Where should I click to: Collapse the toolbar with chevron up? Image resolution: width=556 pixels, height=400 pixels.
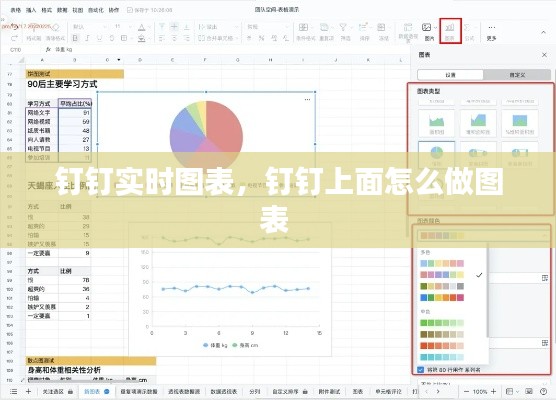(543, 32)
